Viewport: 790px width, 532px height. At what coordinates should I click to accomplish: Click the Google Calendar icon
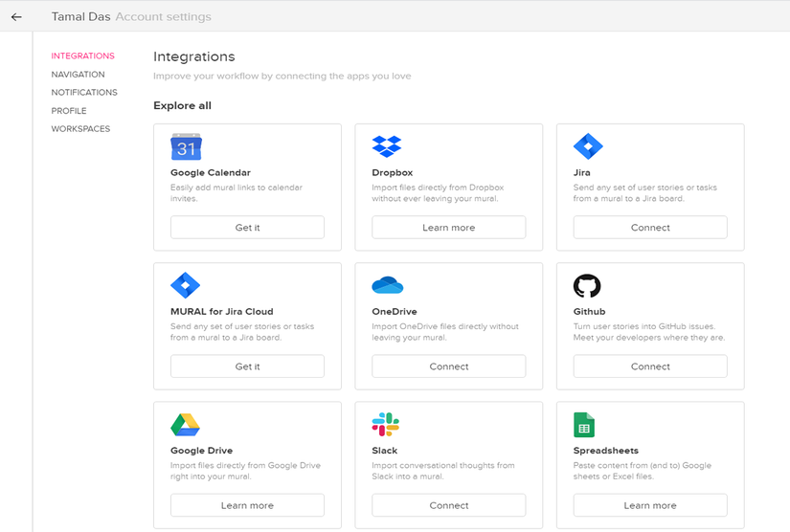click(x=186, y=146)
